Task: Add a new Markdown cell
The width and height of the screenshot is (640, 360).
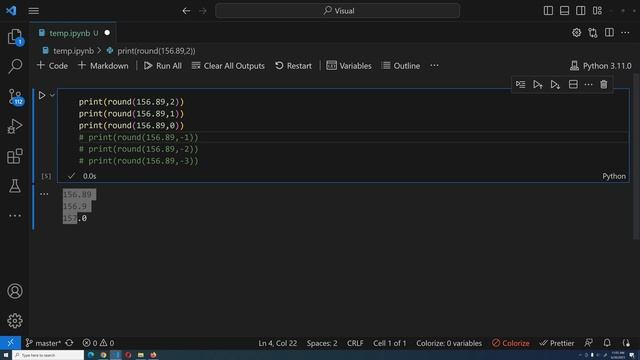Action: (x=103, y=66)
